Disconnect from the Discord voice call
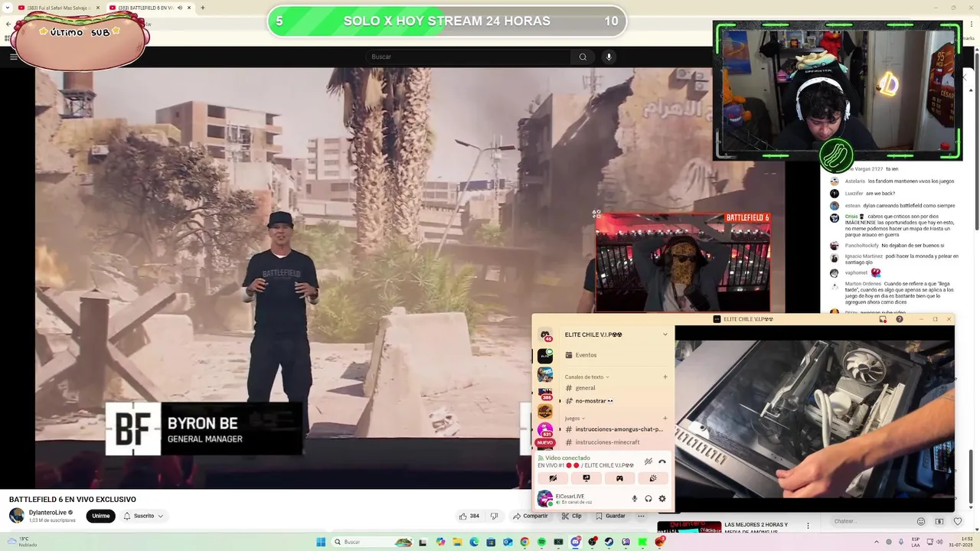 pos(662,461)
